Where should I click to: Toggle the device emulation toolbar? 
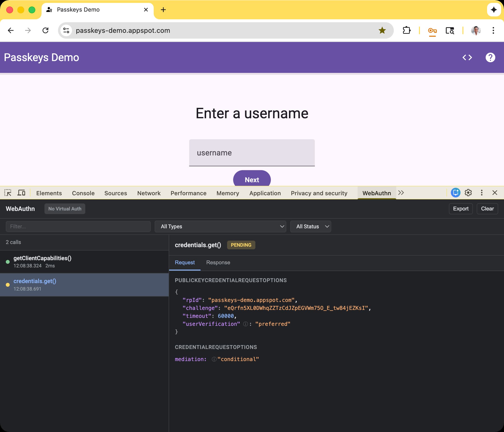pos(22,193)
